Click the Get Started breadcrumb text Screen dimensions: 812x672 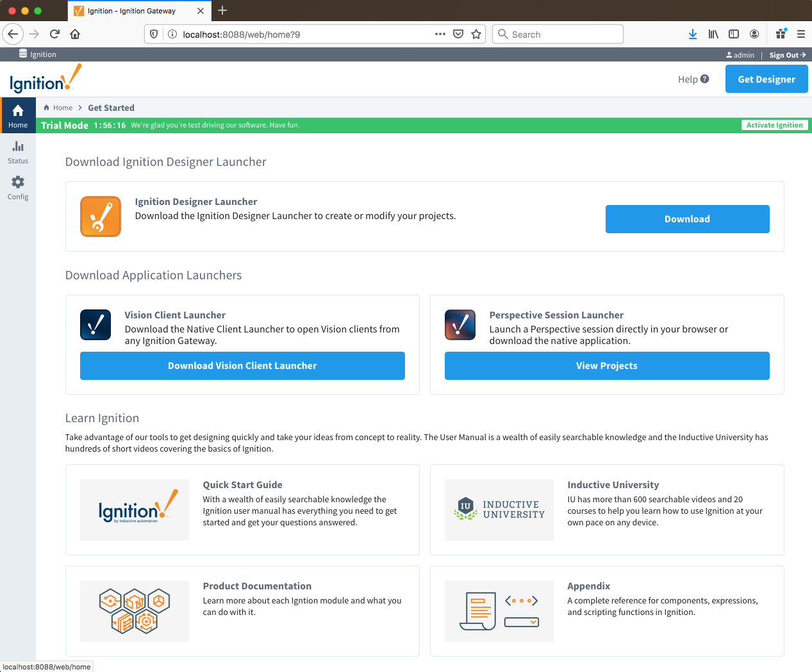point(111,108)
